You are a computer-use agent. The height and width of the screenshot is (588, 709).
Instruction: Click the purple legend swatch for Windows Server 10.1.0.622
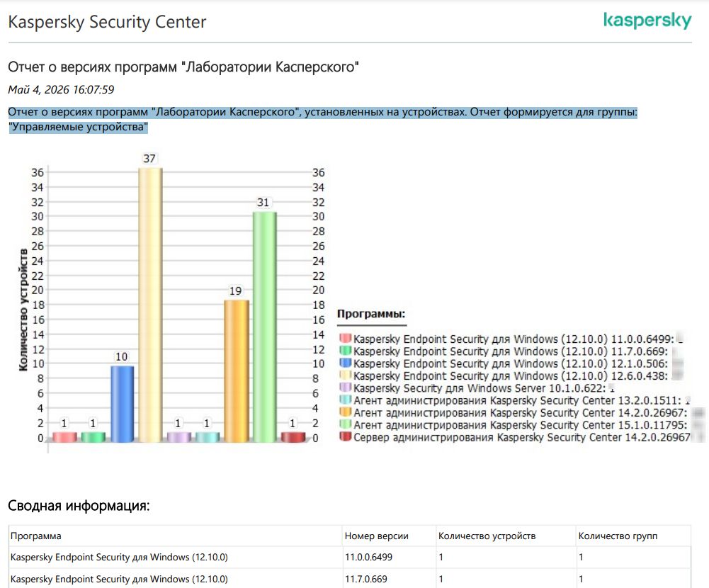tap(346, 388)
